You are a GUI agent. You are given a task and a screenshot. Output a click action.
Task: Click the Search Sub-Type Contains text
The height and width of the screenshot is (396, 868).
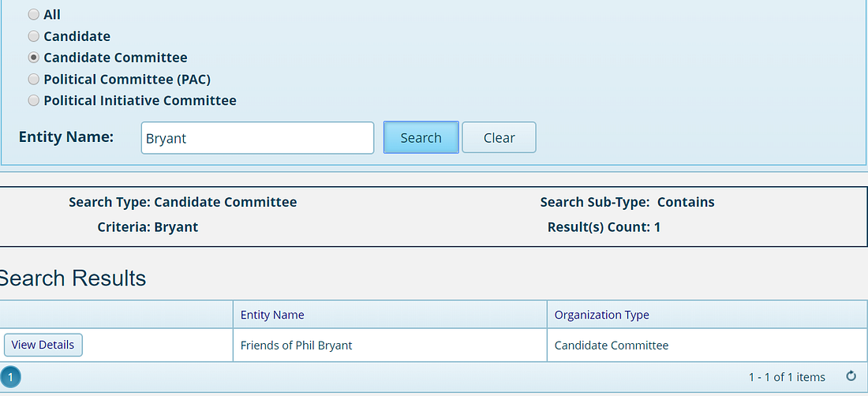pyautogui.click(x=627, y=202)
